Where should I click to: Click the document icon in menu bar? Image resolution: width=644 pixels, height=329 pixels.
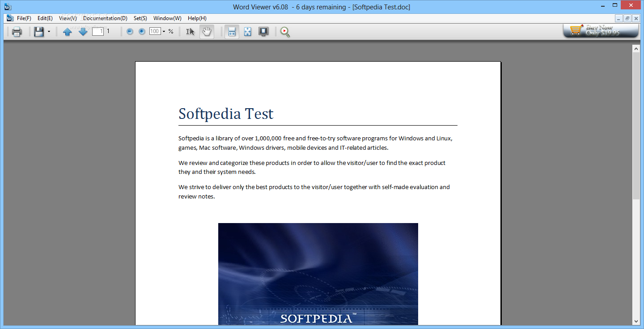coord(10,18)
